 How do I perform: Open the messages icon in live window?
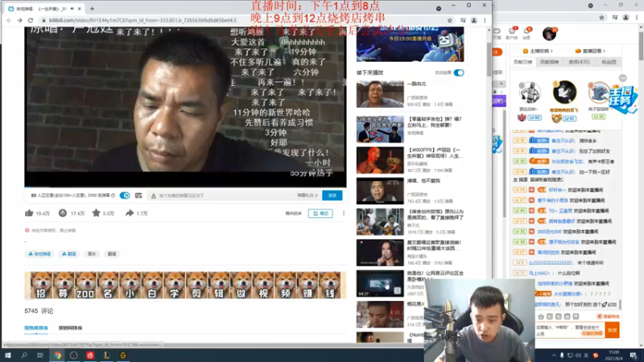pos(527,32)
